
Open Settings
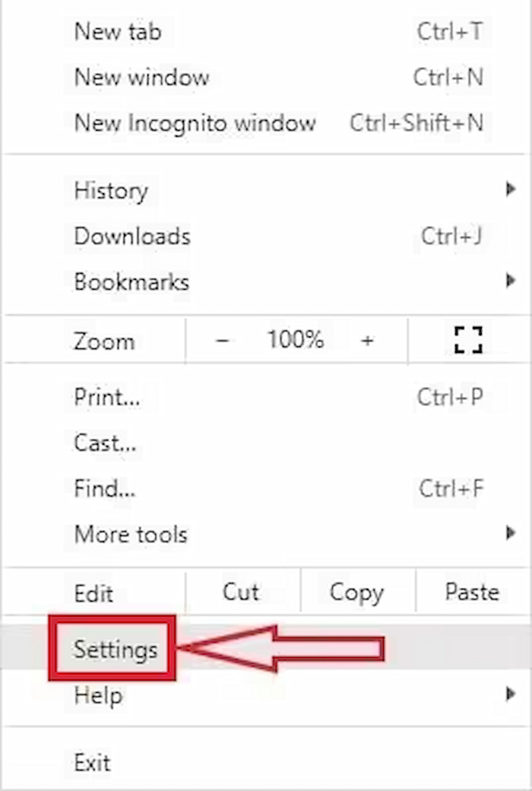[116, 650]
